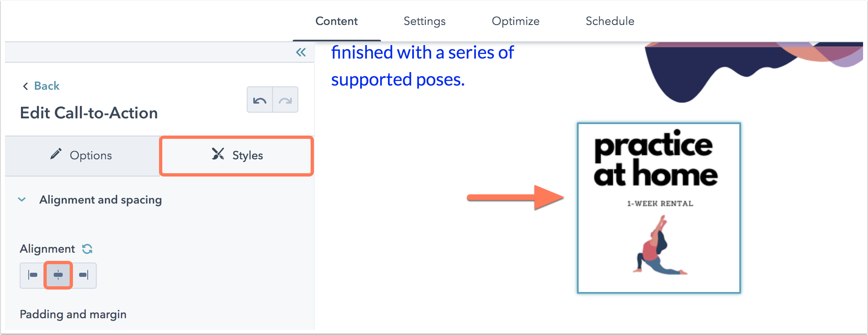Click the 'finished with a series of' text
Image resolution: width=868 pixels, height=335 pixels.
pos(423,52)
